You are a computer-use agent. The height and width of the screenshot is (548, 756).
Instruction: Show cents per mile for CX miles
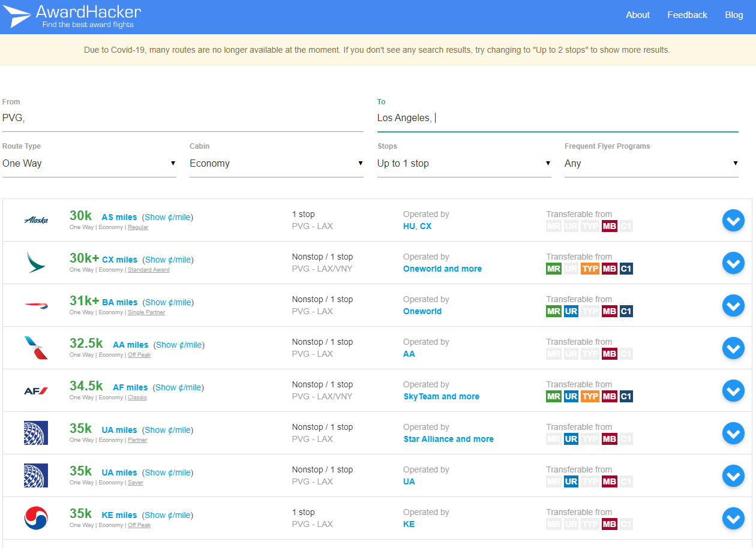[167, 260]
